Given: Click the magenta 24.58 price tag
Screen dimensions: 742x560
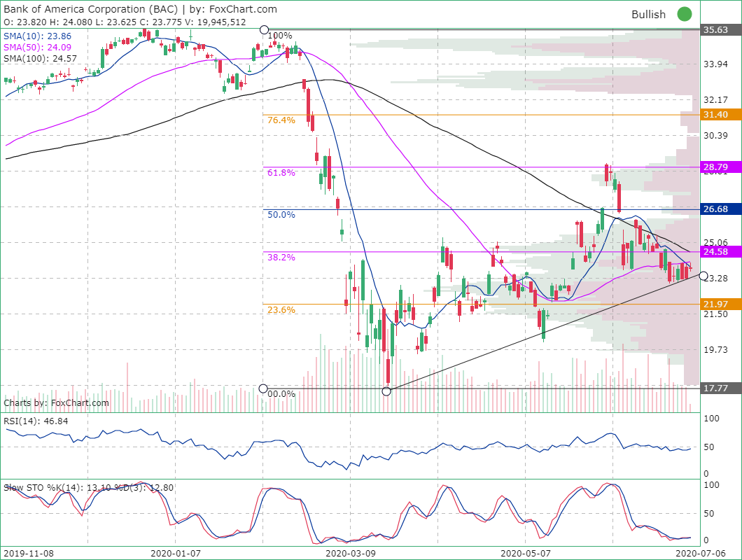Looking at the screenshot, I should [721, 252].
